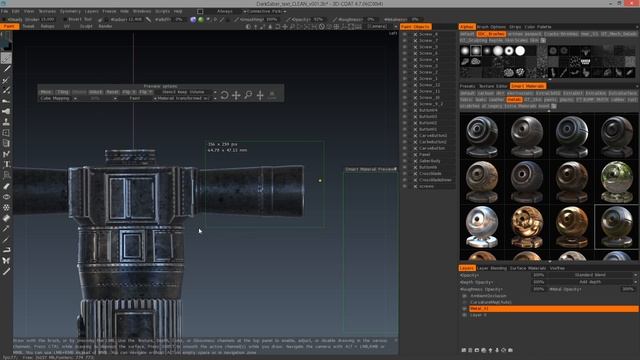Switch to the Sculpt room tab
Screen dimensions: 640x360
(86, 27)
